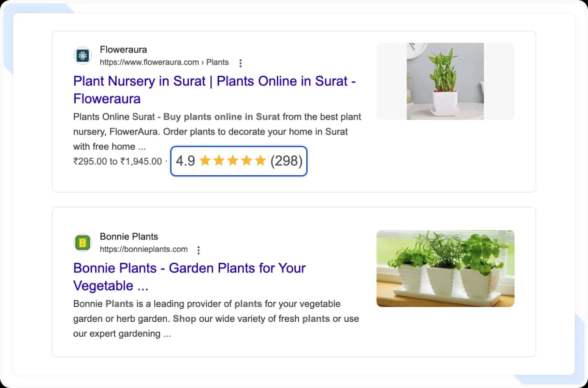This screenshot has width=588, height=388.
Task: Select the middle star of the 4.9 rating
Action: coord(234,161)
